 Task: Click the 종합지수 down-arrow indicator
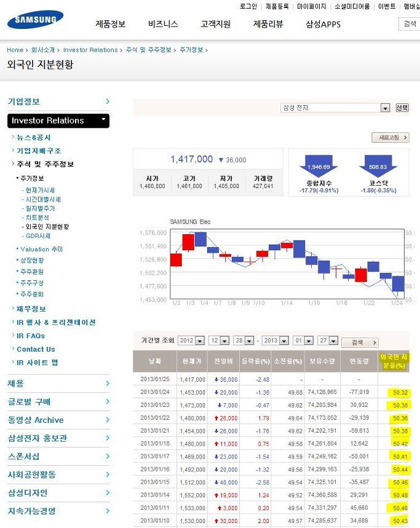319,167
